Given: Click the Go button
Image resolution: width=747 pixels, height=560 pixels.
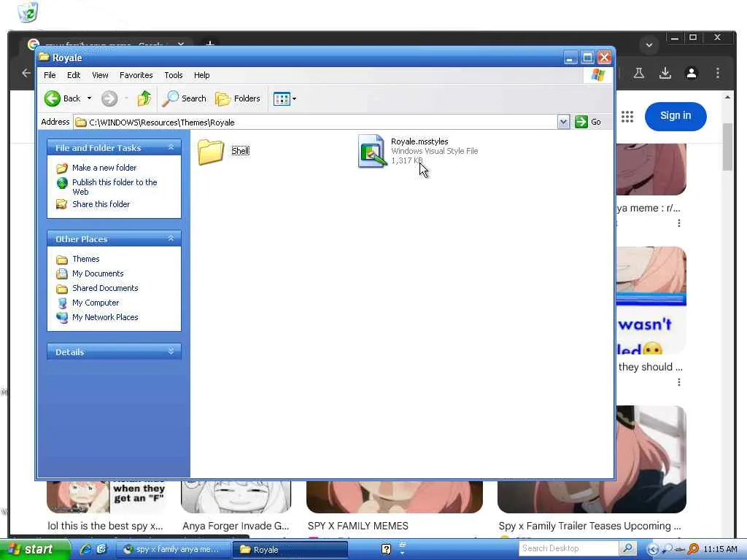Looking at the screenshot, I should [x=588, y=122].
